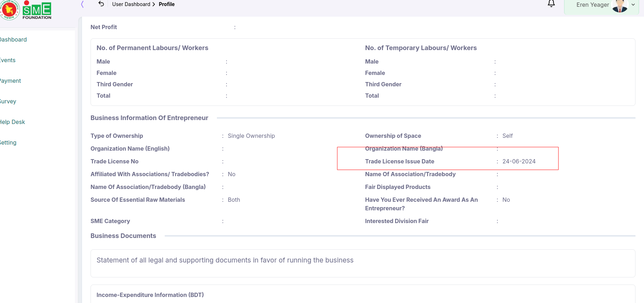Image resolution: width=644 pixels, height=303 pixels.
Task: Click the Profile breadcrumb item
Action: pyautogui.click(x=167, y=4)
